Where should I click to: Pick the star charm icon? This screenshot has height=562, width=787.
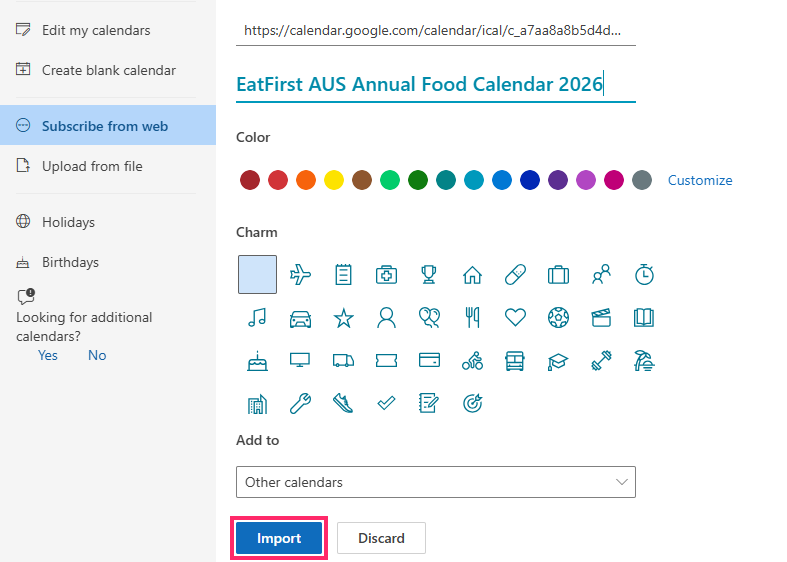[343, 318]
